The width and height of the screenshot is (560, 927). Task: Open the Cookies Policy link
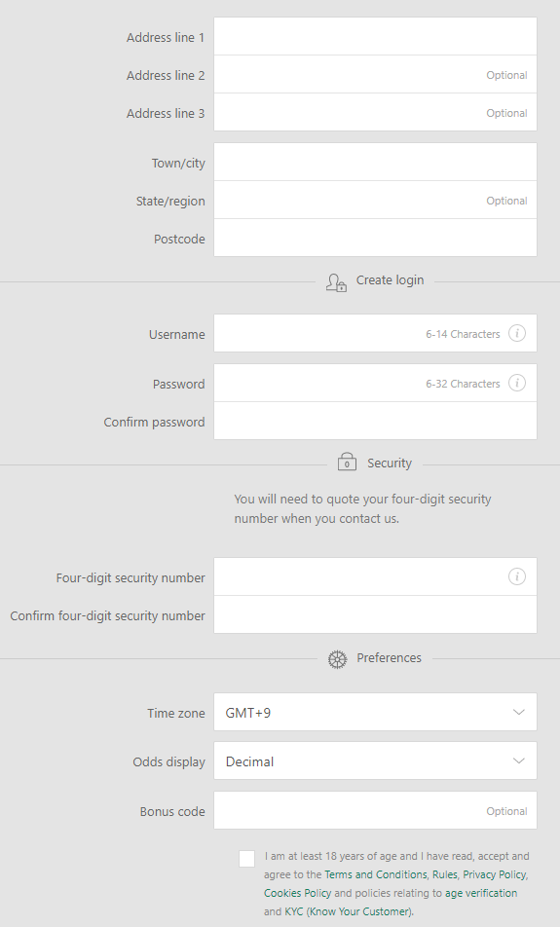297,893
